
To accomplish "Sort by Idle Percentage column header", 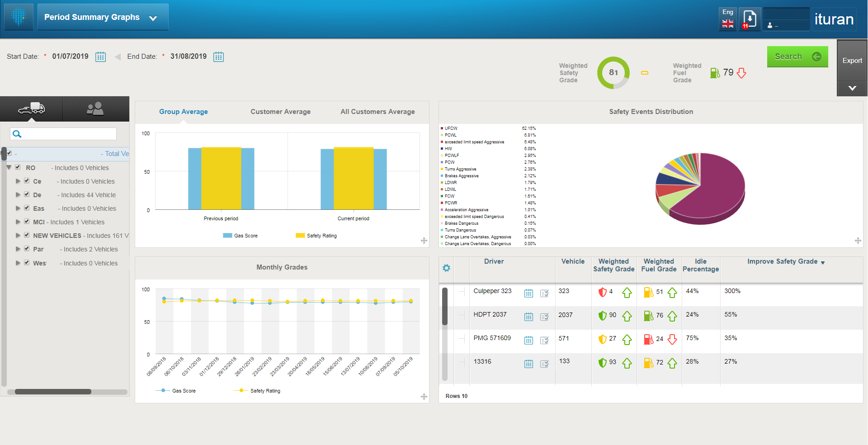I will click(x=700, y=265).
